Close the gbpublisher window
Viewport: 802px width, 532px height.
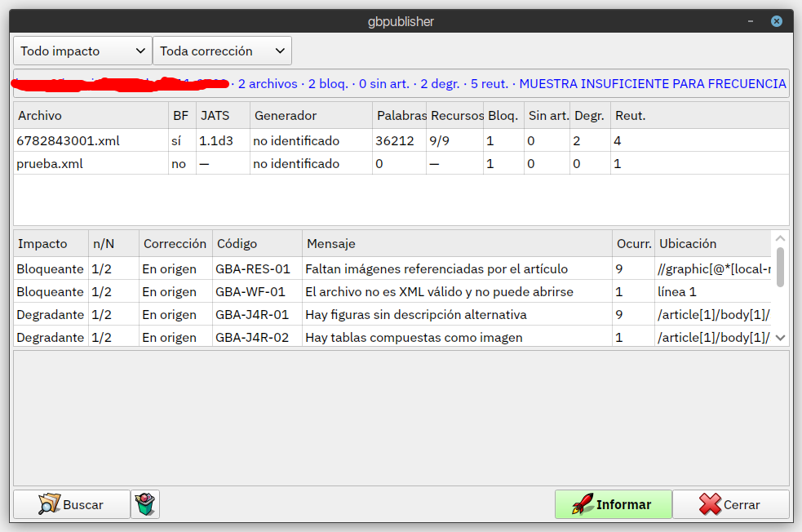point(777,21)
